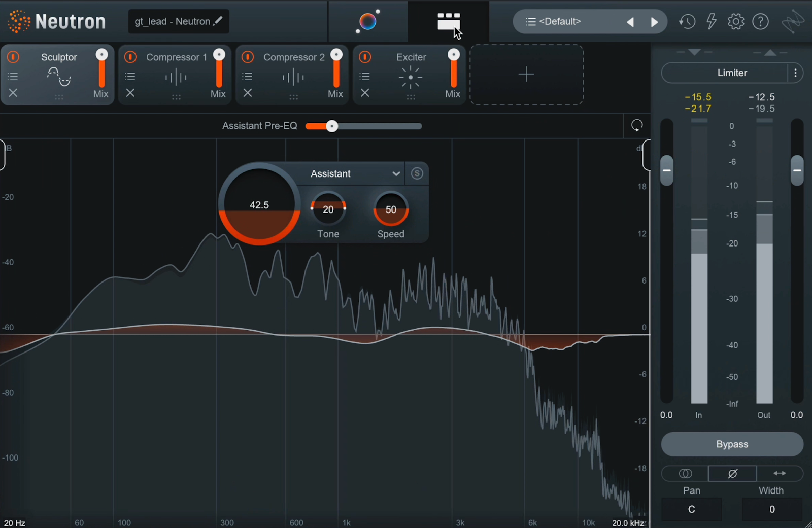This screenshot has height=528, width=812.
Task: Go to previous preset arrow
Action: pos(630,22)
